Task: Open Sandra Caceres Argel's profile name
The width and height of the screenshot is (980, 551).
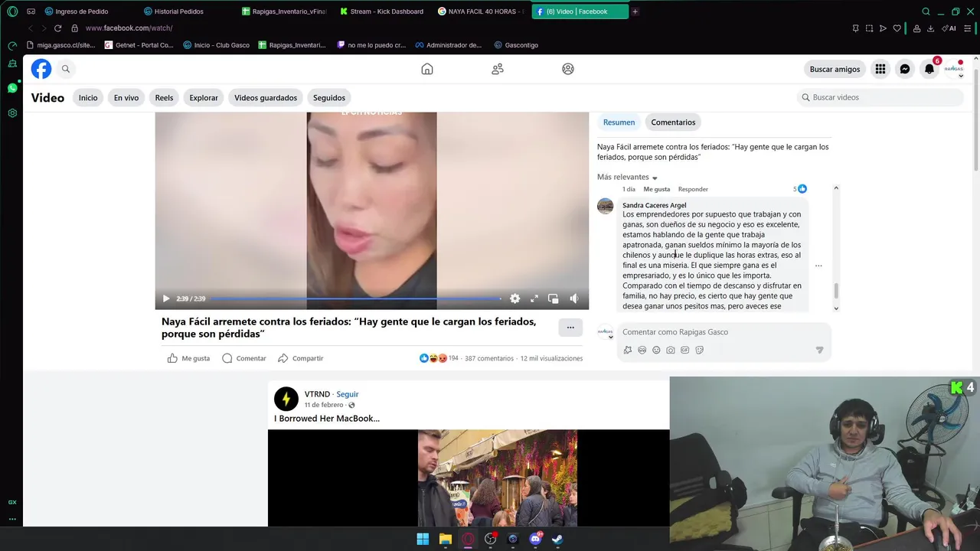Action: pos(654,205)
